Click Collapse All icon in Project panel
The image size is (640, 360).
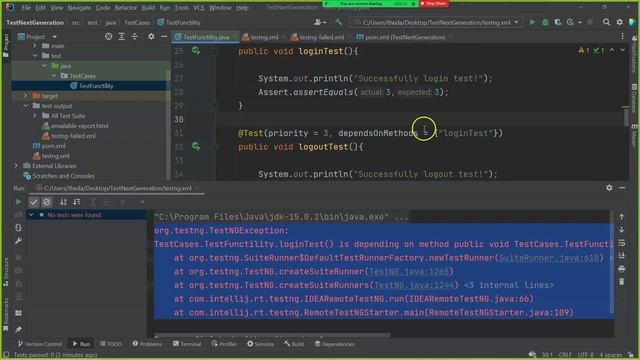click(135, 37)
